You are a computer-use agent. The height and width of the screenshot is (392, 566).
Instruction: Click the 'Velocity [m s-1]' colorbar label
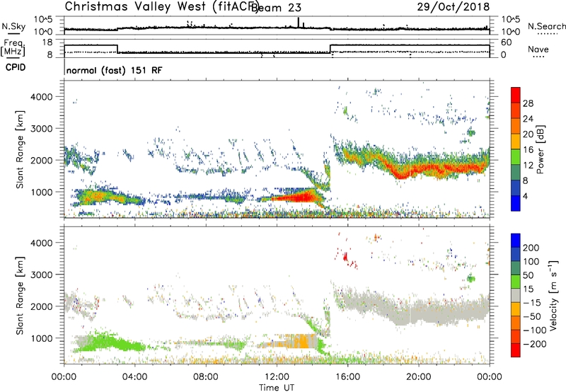[553, 296]
